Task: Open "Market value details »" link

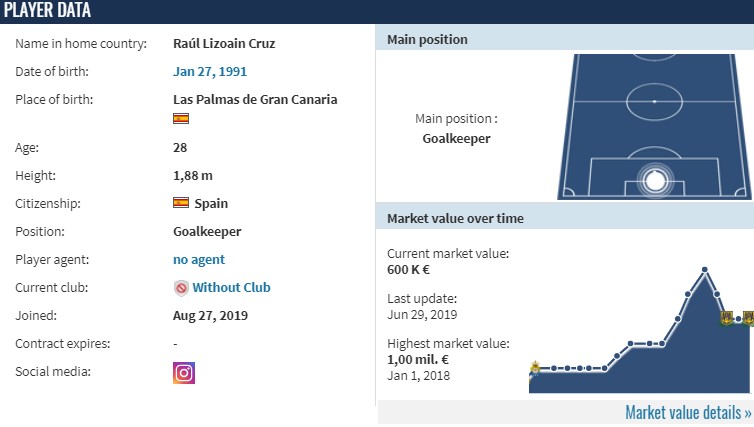Action: 688,412
